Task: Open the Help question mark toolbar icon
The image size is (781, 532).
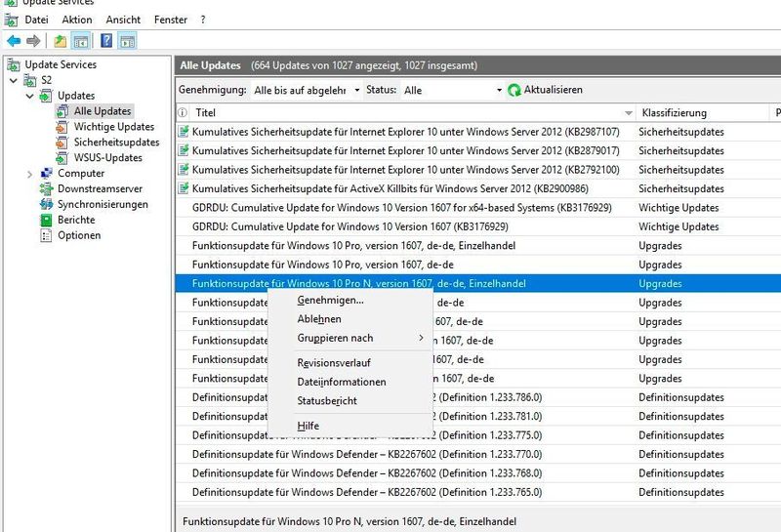Action: [106, 41]
